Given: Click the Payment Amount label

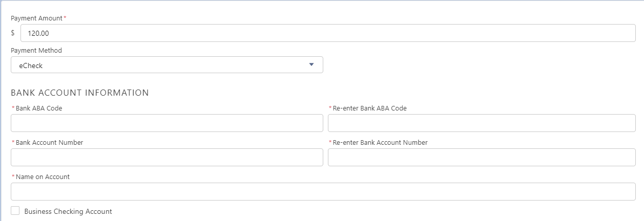Looking at the screenshot, I should coord(36,18).
